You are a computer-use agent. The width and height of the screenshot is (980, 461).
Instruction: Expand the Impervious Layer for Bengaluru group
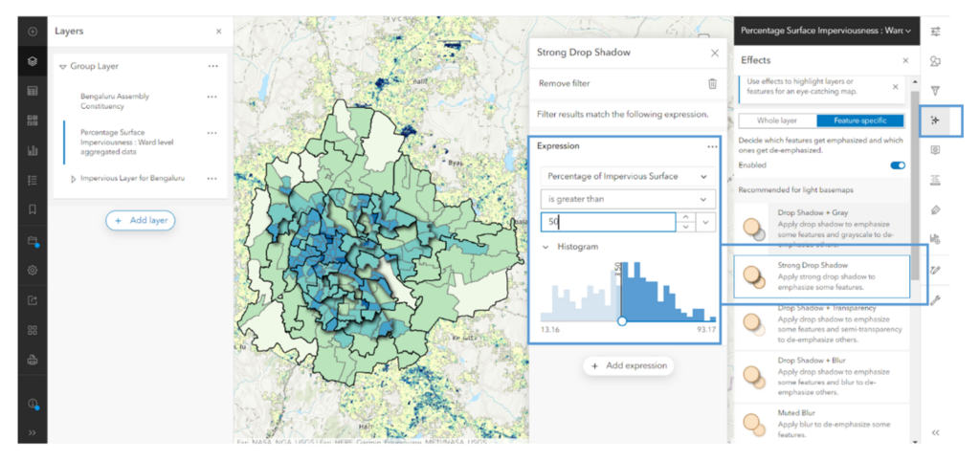coord(74,179)
